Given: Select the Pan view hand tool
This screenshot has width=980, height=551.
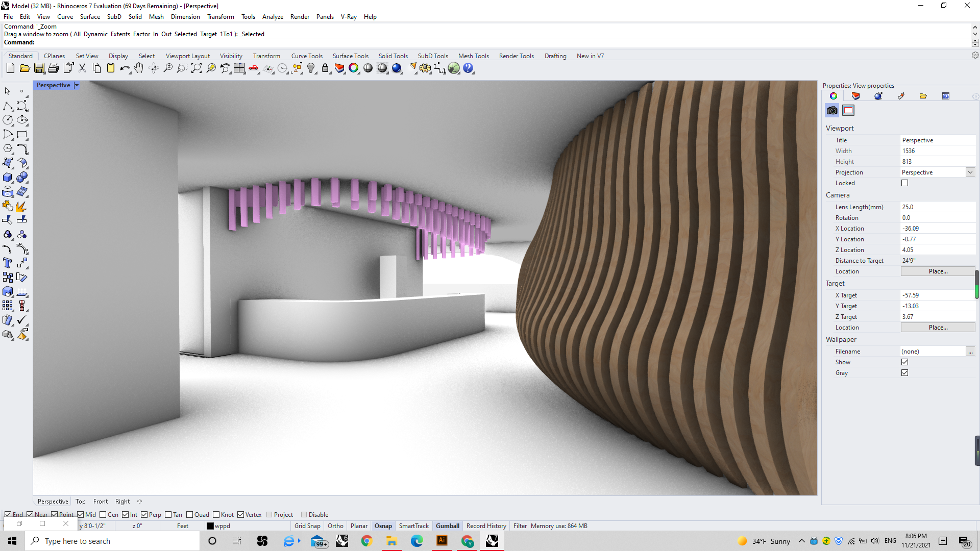Looking at the screenshot, I should click(x=139, y=68).
